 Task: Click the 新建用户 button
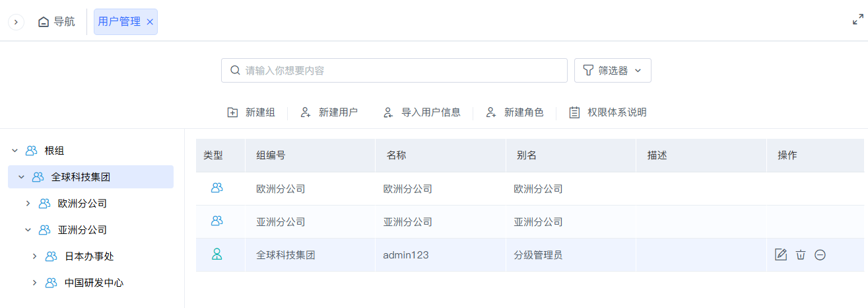329,112
